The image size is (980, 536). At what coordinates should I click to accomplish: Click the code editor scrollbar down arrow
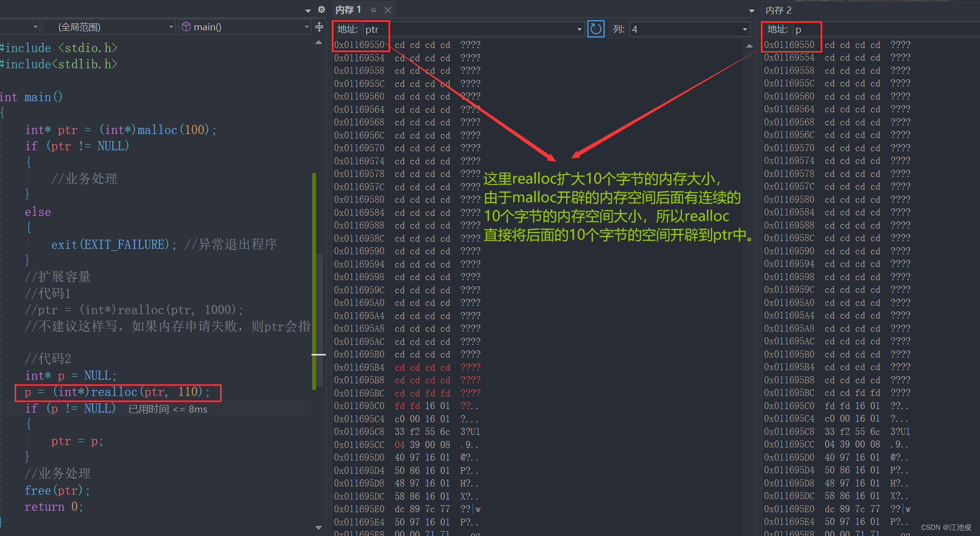pyautogui.click(x=319, y=527)
